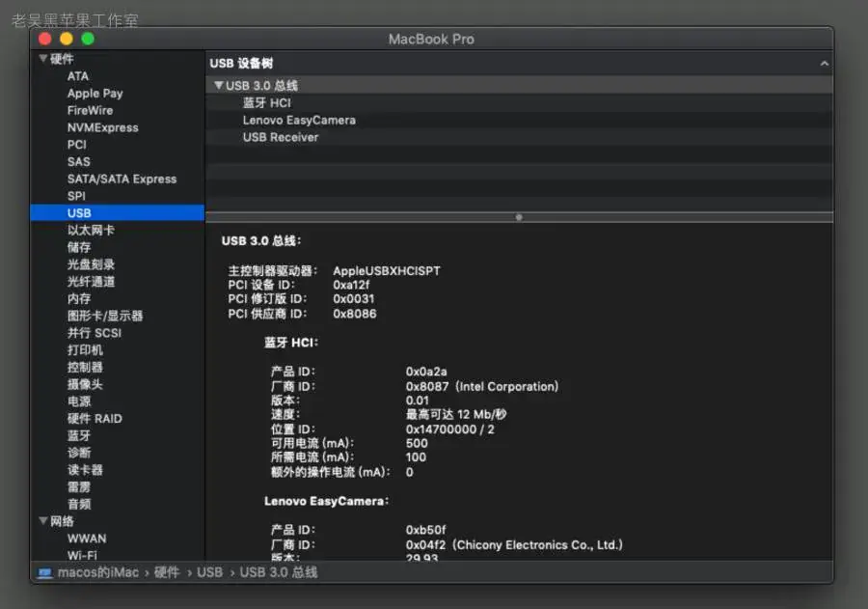Click the green zoom window button
This screenshot has height=609, width=868.
tap(88, 39)
